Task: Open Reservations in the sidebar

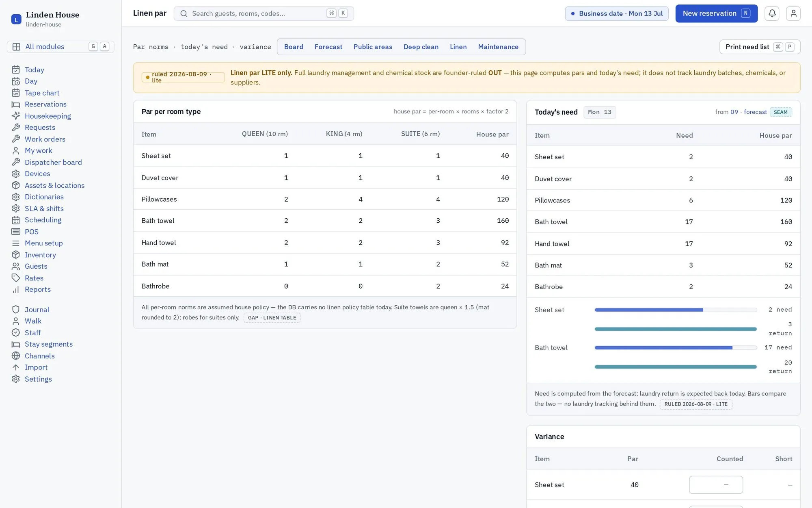Action: click(45, 104)
